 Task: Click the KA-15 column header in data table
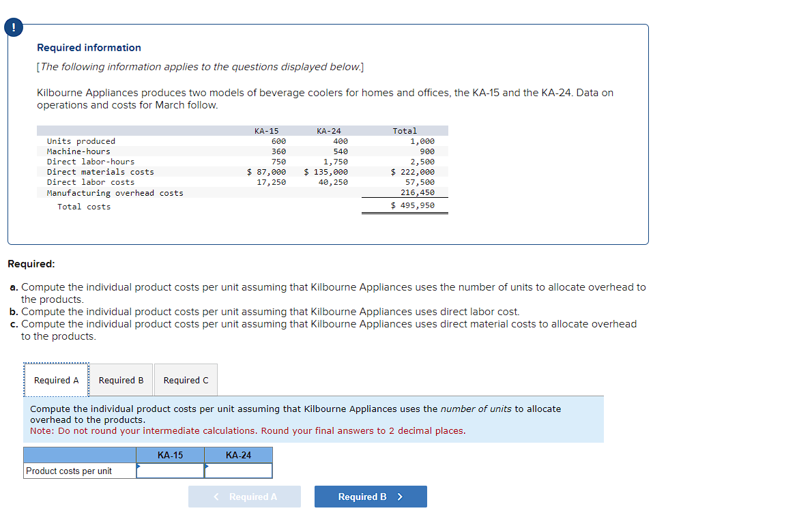pos(267,131)
